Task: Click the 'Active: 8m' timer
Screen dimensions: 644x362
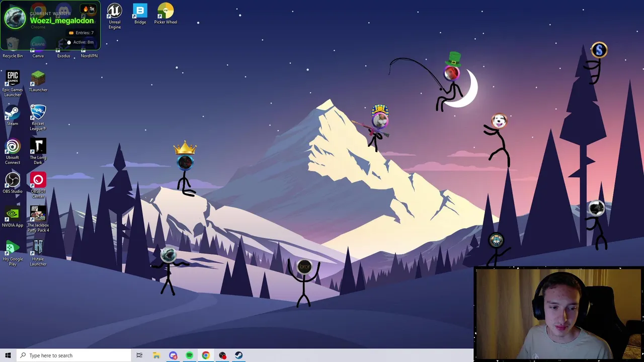Action: point(80,42)
